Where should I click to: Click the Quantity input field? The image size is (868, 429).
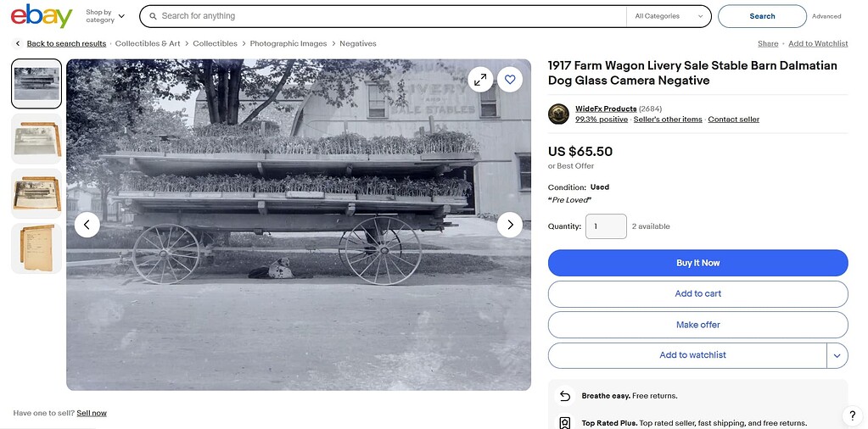[x=606, y=226]
